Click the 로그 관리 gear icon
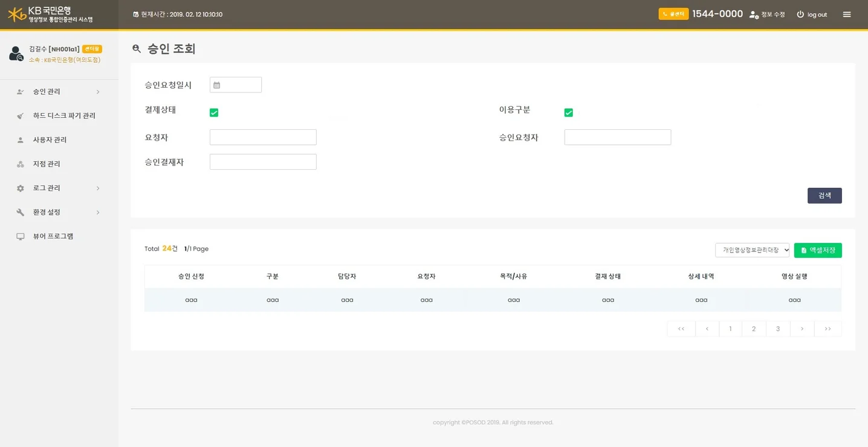 tap(21, 188)
